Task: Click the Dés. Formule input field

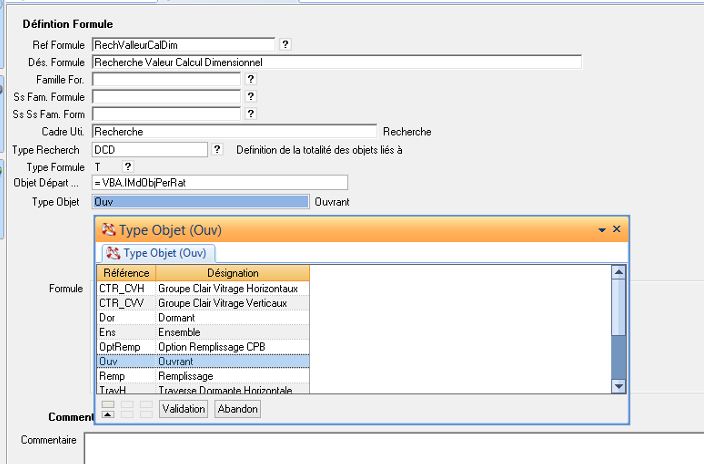Action: pyautogui.click(x=336, y=62)
